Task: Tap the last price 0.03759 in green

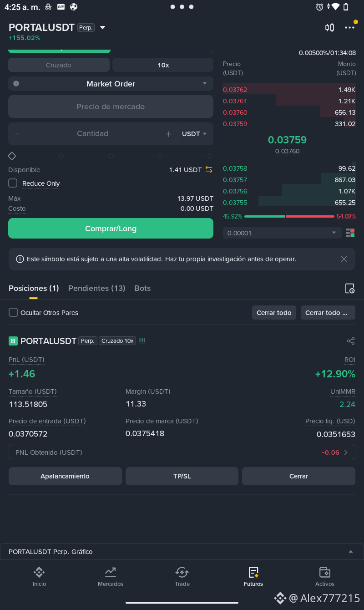Action: (x=287, y=140)
